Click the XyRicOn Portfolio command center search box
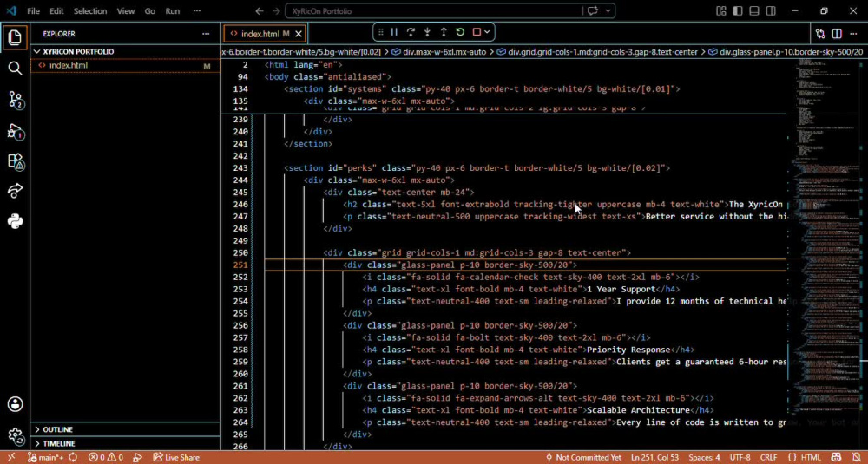Screen dimensions: 868x464 click(x=434, y=11)
